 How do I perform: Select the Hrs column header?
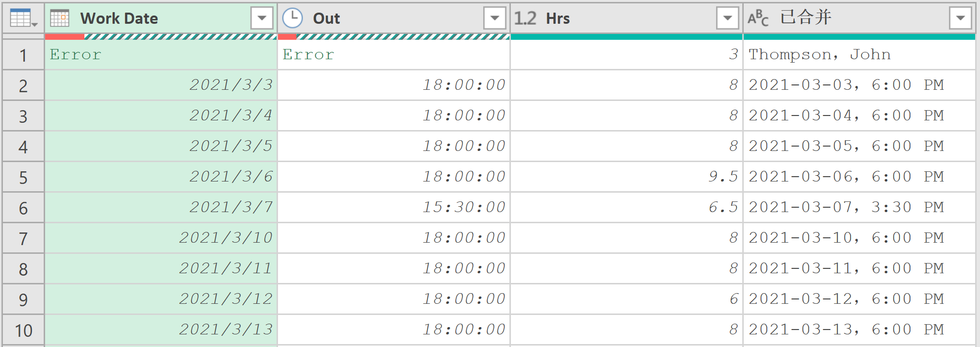[626, 18]
